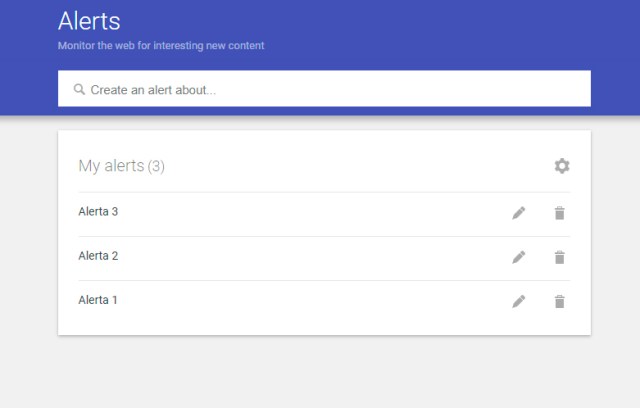Select the Alerta 2 alert name
Image resolution: width=640 pixels, height=408 pixels.
(98, 256)
